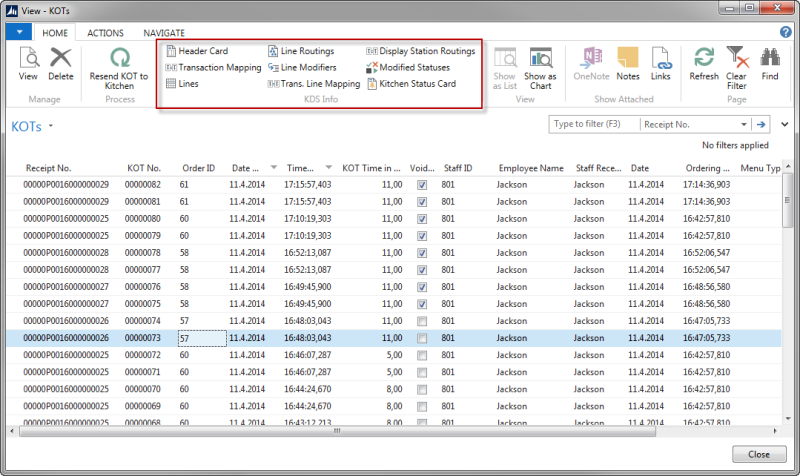Click the View icon in Manage group
Viewport: 800px width, 476px height.
28,62
